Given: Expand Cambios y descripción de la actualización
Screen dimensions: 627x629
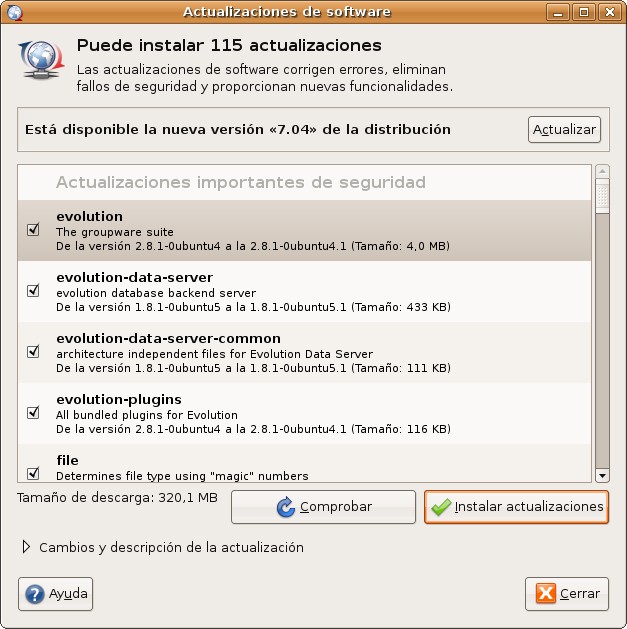Looking at the screenshot, I should pyautogui.click(x=26, y=547).
